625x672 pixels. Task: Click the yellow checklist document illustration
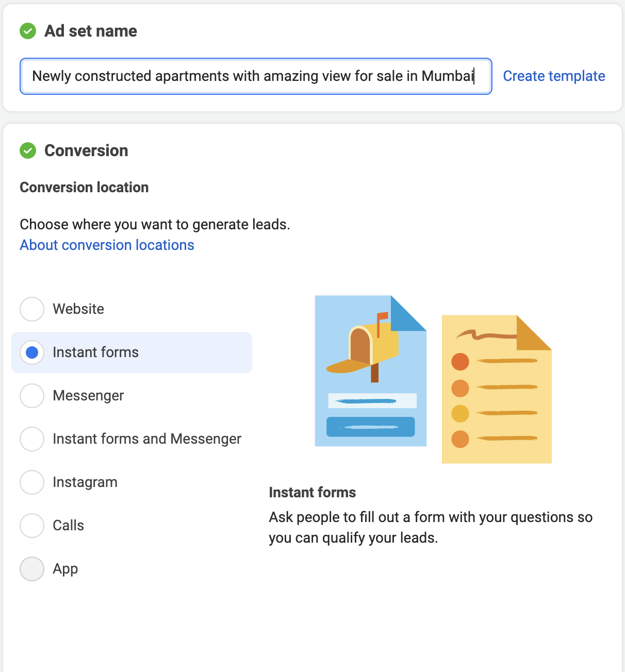pyautogui.click(x=497, y=389)
